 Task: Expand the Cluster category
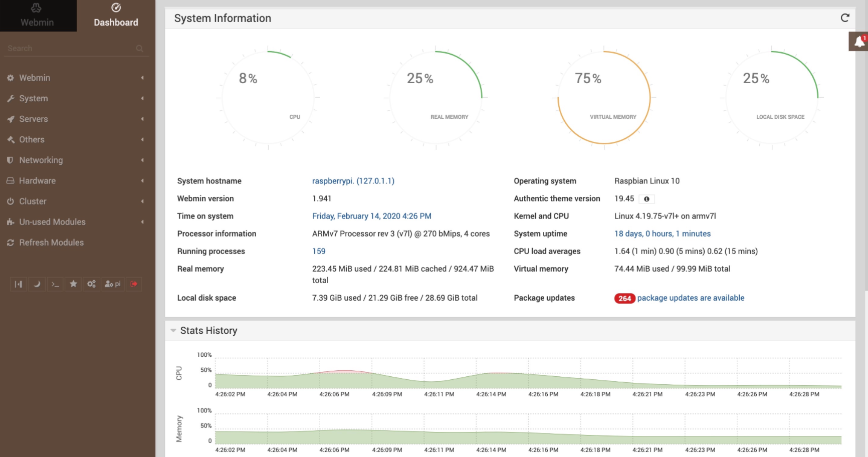click(x=77, y=201)
